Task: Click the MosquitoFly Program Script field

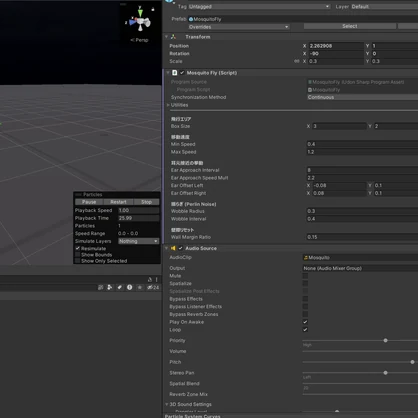Action: (x=362, y=90)
